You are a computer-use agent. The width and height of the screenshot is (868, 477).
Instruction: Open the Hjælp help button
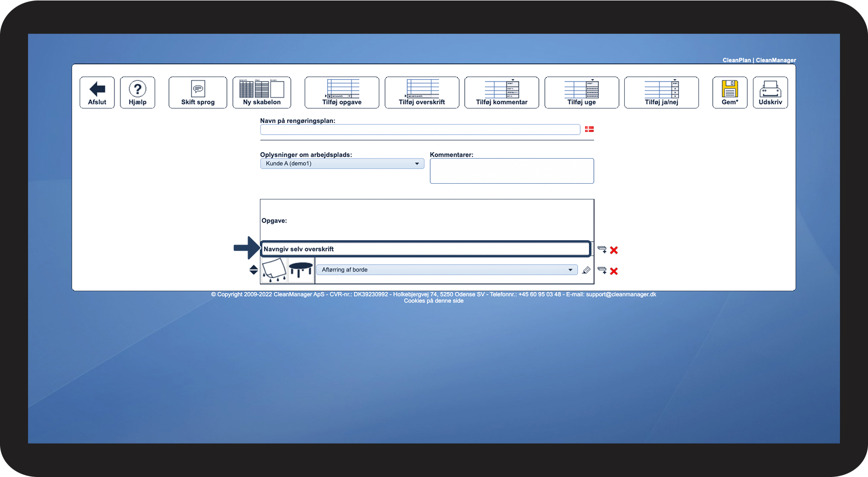pyautogui.click(x=138, y=92)
